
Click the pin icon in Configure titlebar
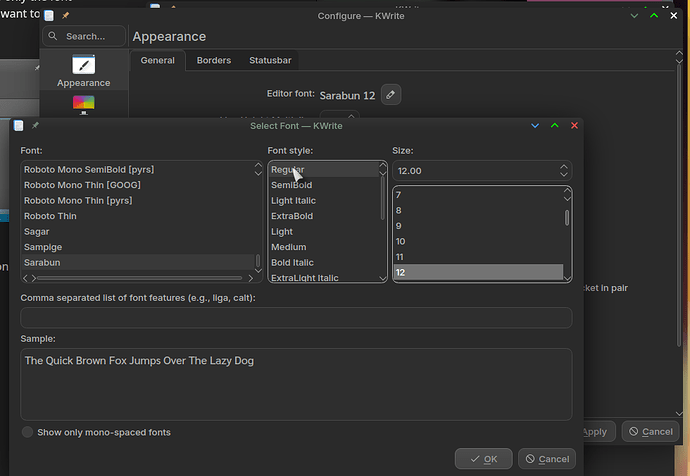tap(65, 15)
